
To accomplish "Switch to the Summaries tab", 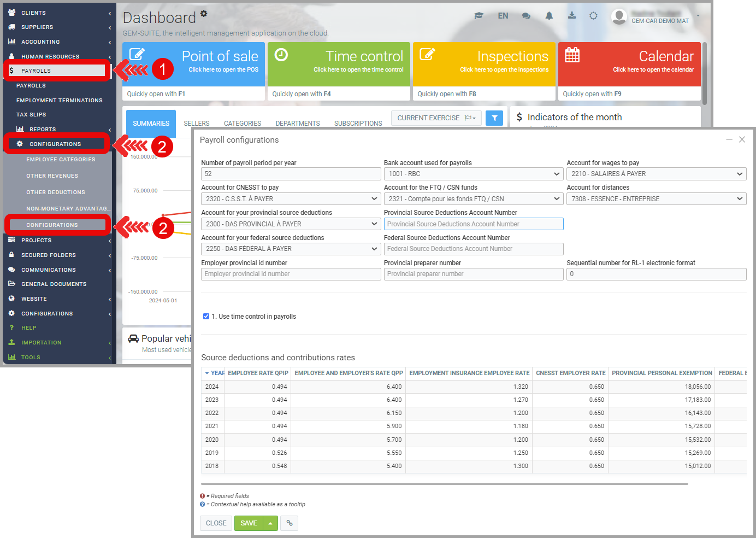I will [x=151, y=124].
